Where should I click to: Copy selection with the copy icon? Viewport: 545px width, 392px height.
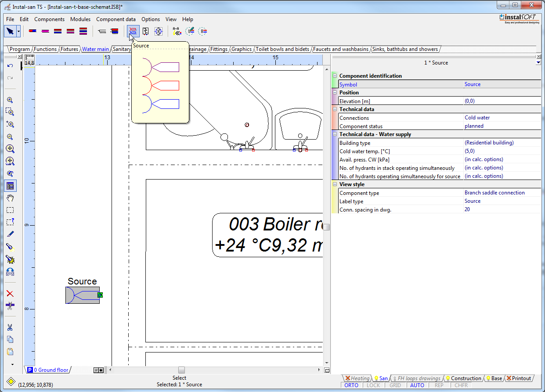click(x=10, y=339)
